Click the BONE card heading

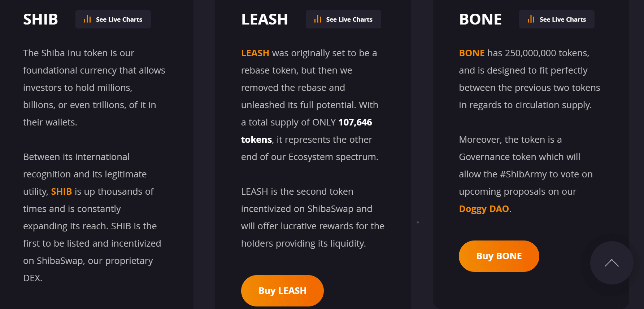point(480,19)
